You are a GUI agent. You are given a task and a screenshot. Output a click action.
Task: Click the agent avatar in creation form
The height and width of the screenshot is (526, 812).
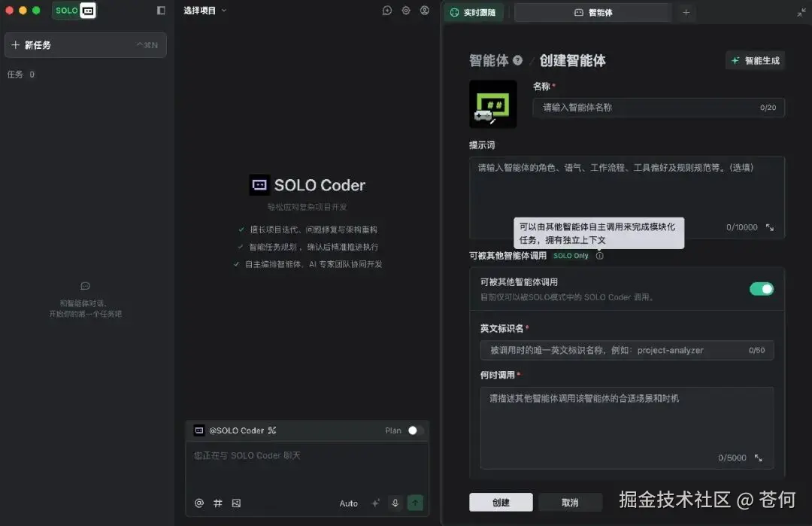point(492,105)
